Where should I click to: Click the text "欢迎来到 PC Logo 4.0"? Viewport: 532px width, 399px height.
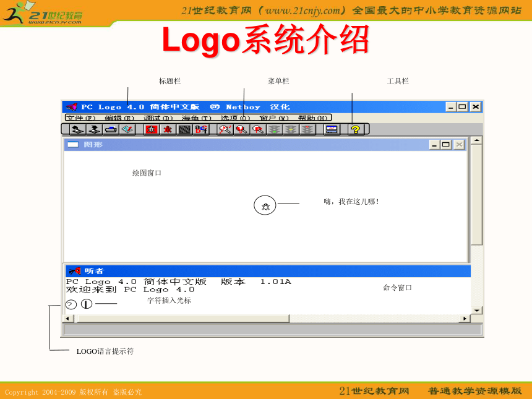coord(131,290)
